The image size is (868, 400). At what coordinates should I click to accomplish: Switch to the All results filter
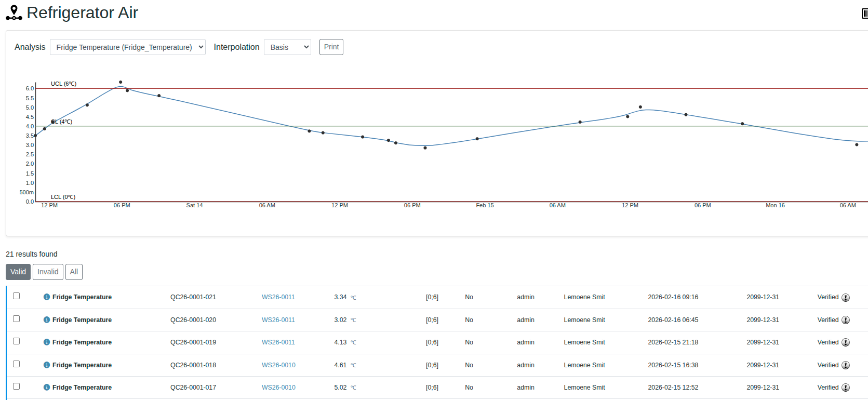74,272
